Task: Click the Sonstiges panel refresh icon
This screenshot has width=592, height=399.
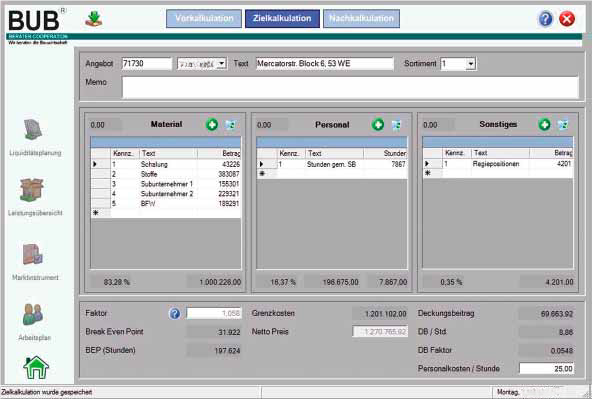Action: click(563, 125)
